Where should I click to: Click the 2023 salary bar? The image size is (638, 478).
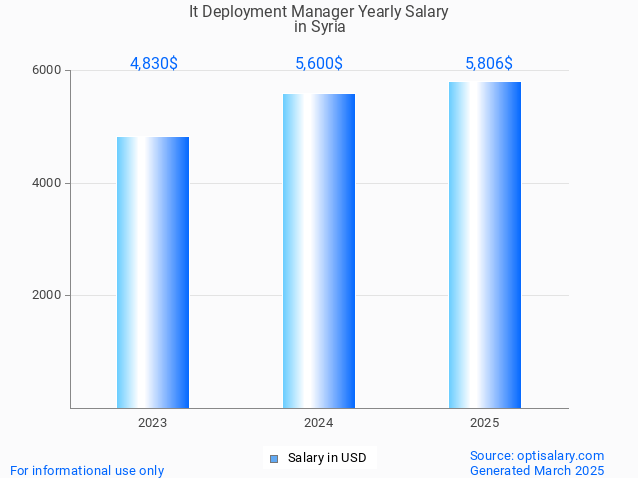(x=153, y=272)
